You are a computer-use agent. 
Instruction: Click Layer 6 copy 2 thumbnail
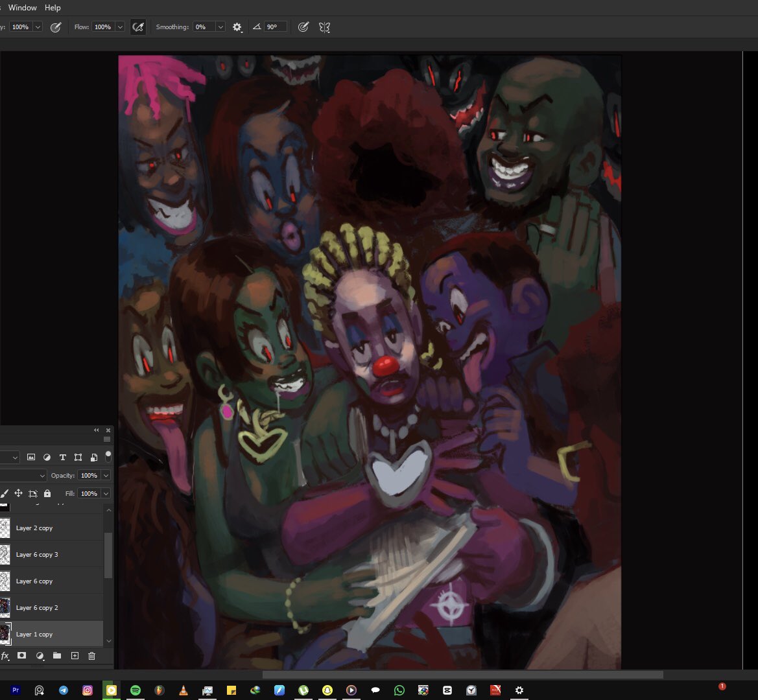(5, 608)
